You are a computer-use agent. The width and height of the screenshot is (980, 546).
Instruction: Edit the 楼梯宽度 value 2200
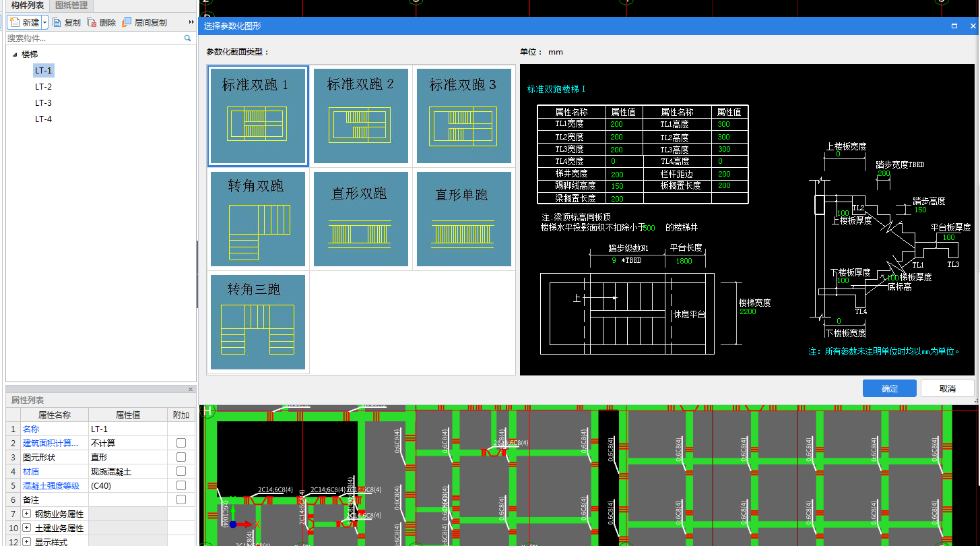click(x=748, y=311)
